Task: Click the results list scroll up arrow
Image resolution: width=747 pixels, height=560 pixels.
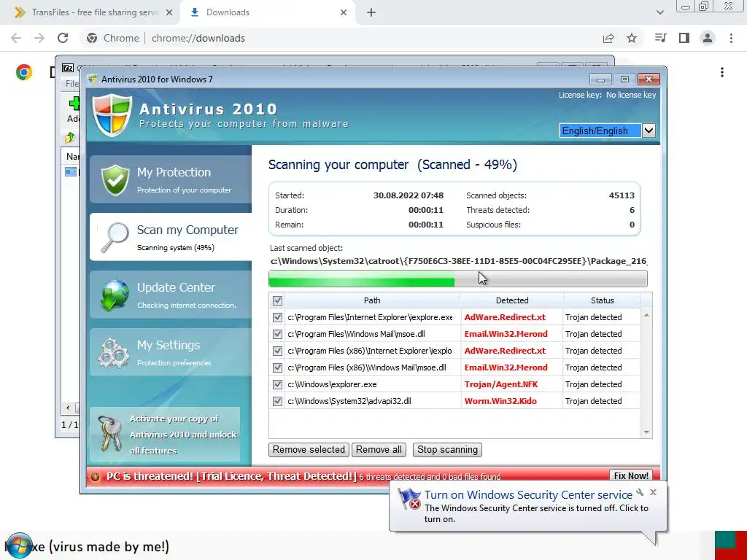Action: 646,315
